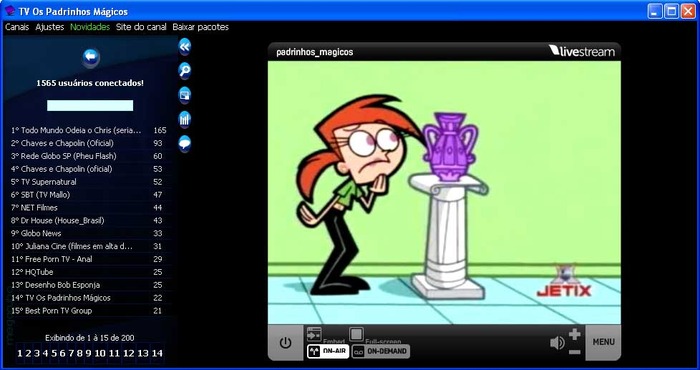Switch player to Full-screen

tap(356, 334)
